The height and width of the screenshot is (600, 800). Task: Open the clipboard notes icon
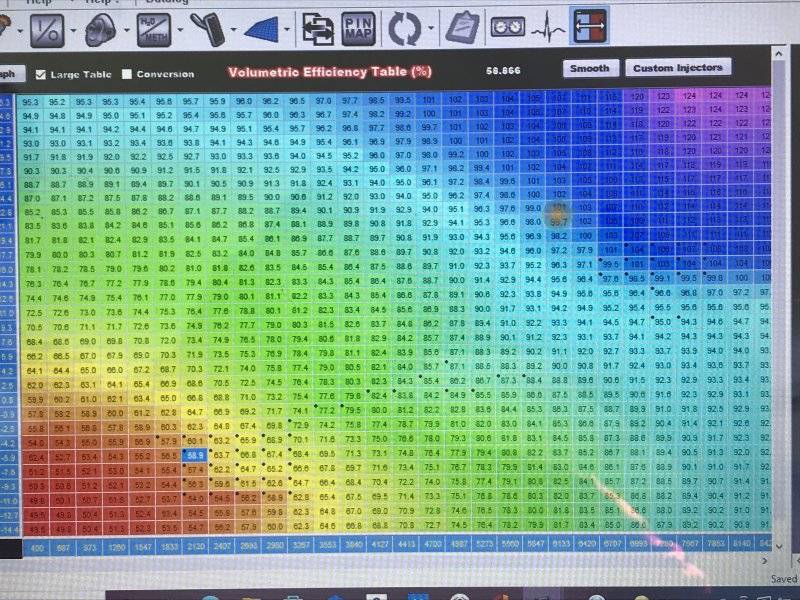[463, 27]
